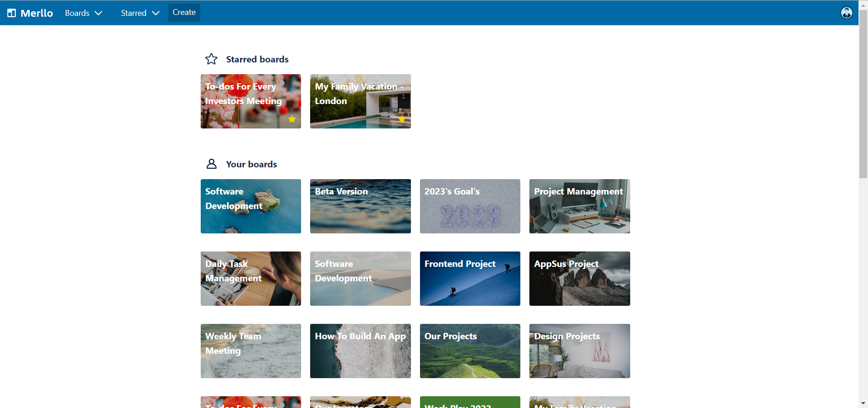Unstar the To-dos For Every Investors Meeting board
The width and height of the screenshot is (868, 408).
(x=292, y=119)
